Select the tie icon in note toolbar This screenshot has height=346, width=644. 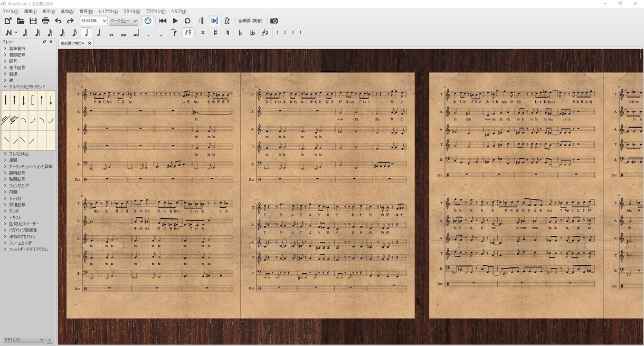coord(174,33)
